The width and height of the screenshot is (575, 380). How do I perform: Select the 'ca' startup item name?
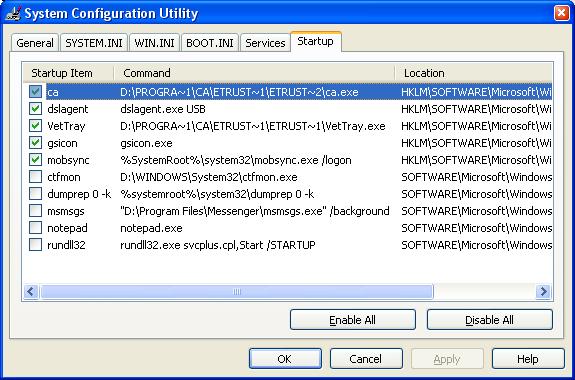(53, 92)
